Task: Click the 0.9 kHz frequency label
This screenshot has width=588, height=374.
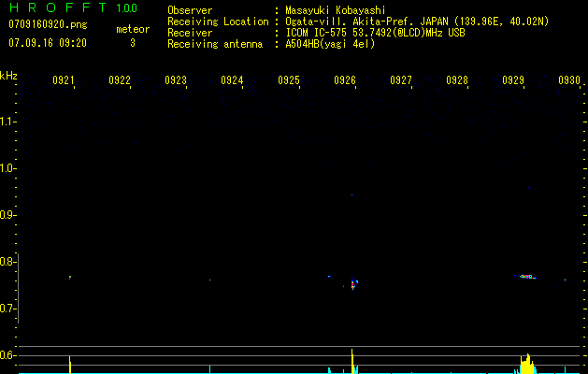Action: click(x=7, y=215)
